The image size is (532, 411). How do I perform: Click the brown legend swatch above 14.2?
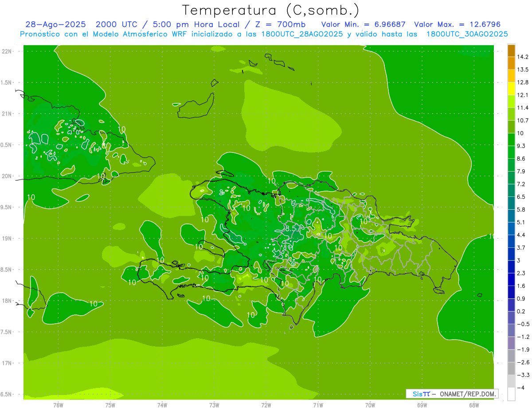click(512, 51)
